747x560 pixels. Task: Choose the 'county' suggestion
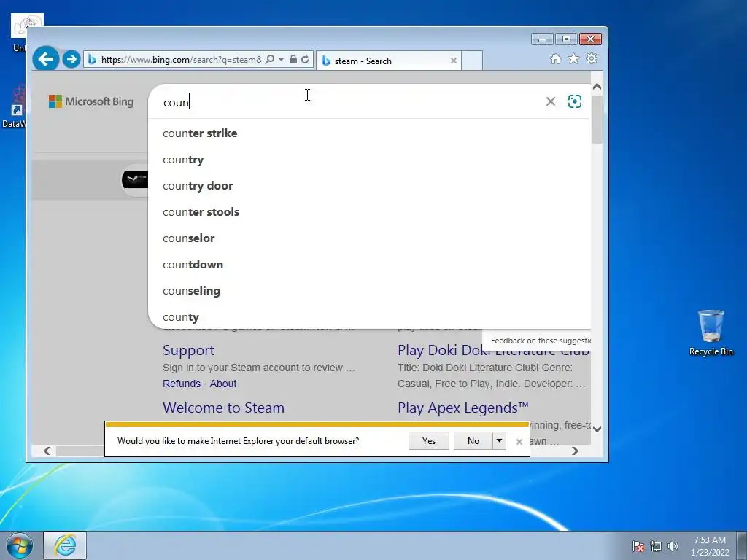[x=370, y=316]
